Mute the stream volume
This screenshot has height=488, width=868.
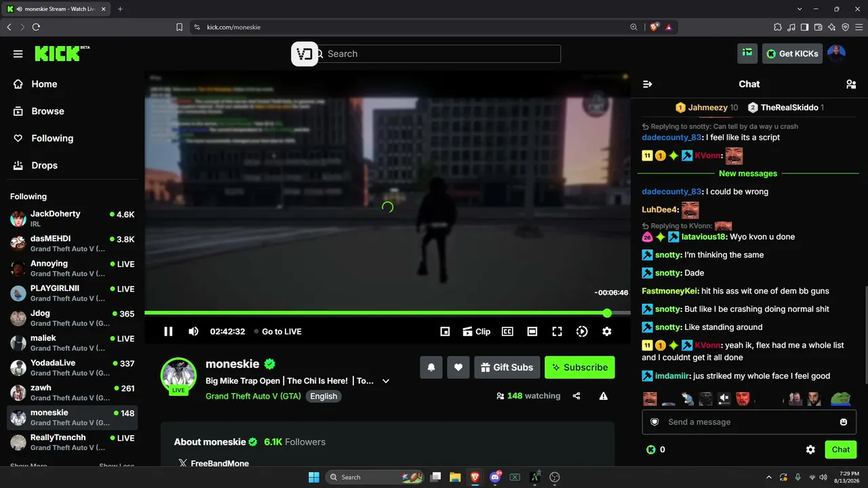(x=193, y=331)
